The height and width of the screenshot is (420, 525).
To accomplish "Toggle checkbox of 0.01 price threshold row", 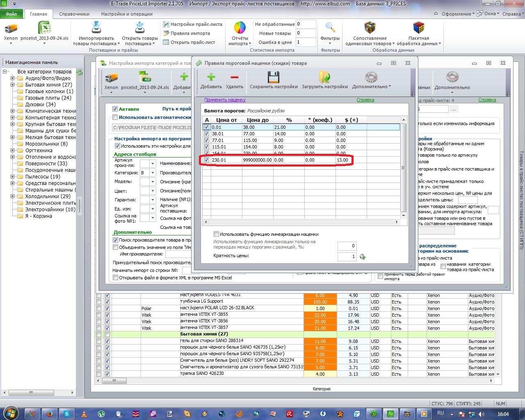I will (x=207, y=127).
